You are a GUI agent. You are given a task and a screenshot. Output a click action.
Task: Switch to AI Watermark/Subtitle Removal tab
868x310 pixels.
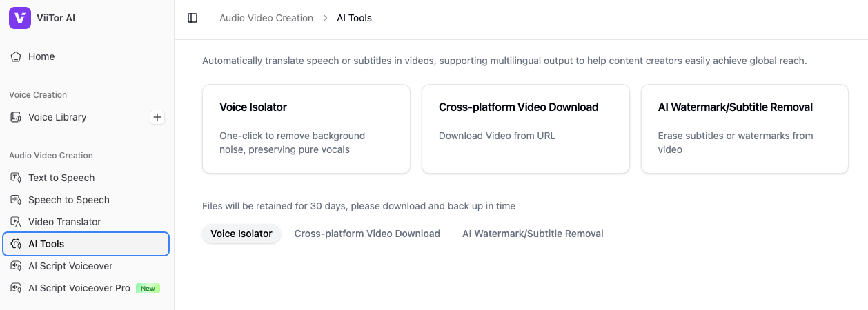click(533, 234)
